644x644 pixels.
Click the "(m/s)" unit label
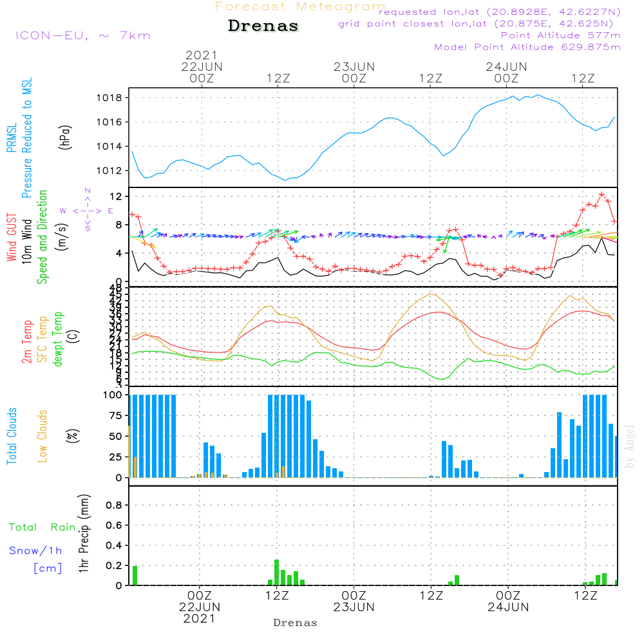pyautogui.click(x=61, y=237)
